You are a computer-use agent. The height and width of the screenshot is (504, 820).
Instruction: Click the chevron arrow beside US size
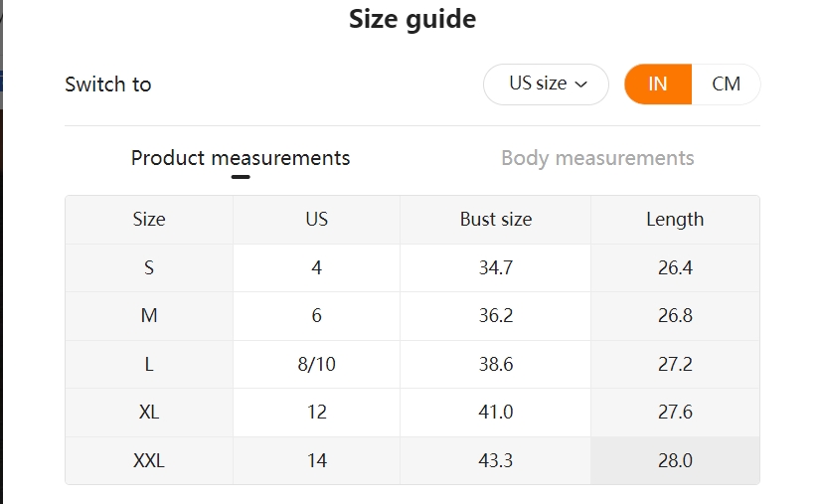581,84
